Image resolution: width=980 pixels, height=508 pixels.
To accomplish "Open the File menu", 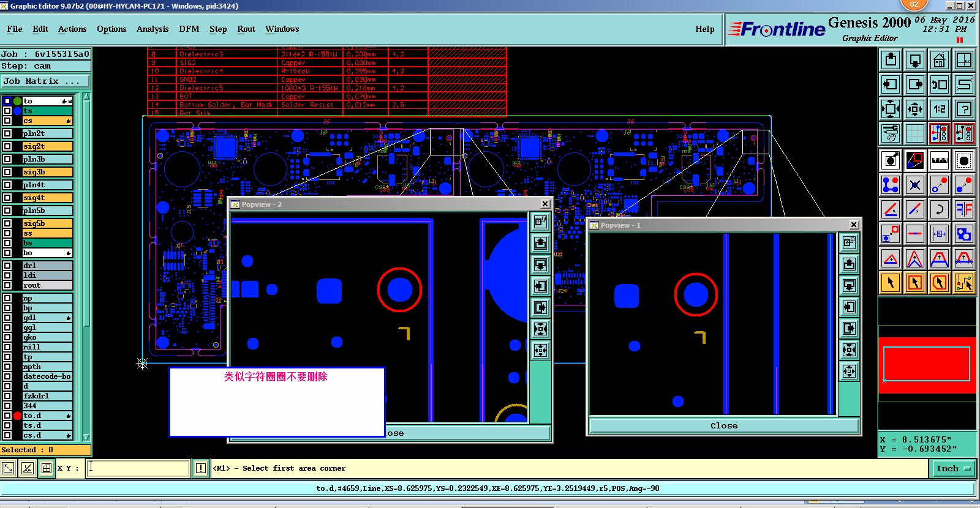I will [15, 29].
